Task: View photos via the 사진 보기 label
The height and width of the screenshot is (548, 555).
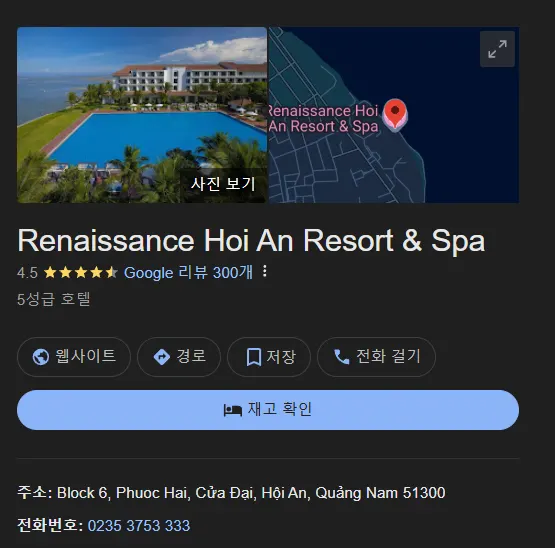Action: click(223, 184)
